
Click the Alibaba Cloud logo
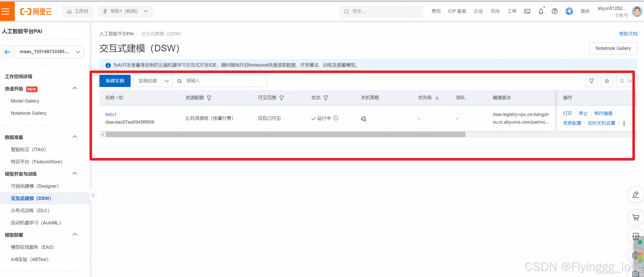coord(36,11)
